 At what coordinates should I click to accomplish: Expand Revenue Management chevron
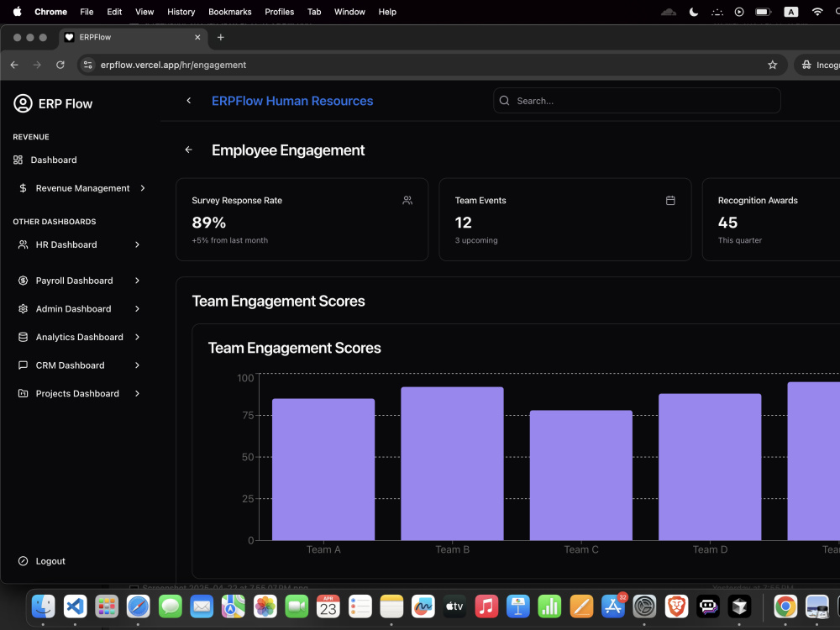143,188
